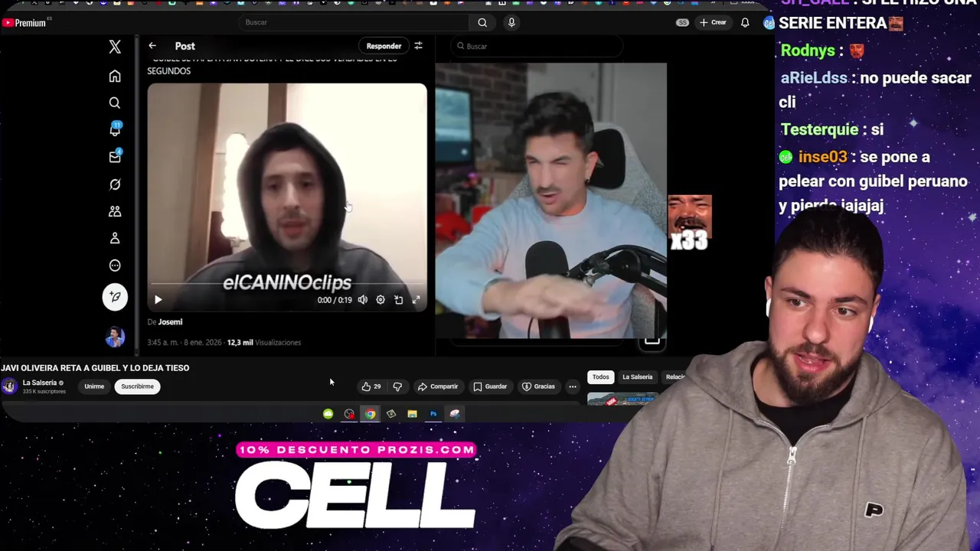Open Google Chrome in taskbar
Image resolution: width=980 pixels, height=551 pixels.
point(370,414)
